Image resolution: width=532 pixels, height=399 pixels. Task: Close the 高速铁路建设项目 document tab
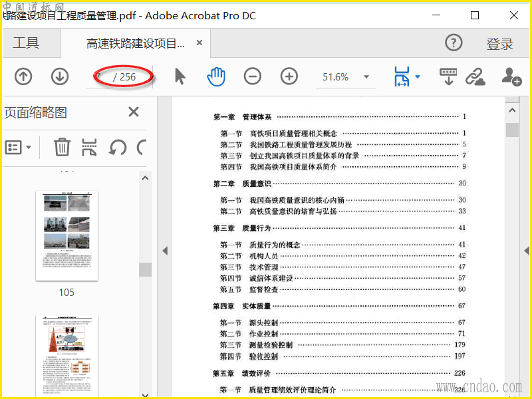(199, 43)
